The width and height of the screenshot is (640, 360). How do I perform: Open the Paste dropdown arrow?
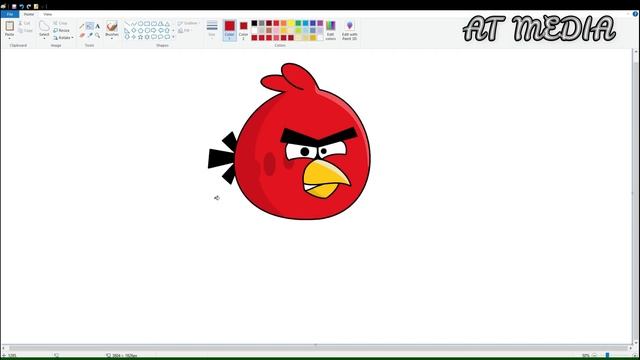click(x=9, y=38)
